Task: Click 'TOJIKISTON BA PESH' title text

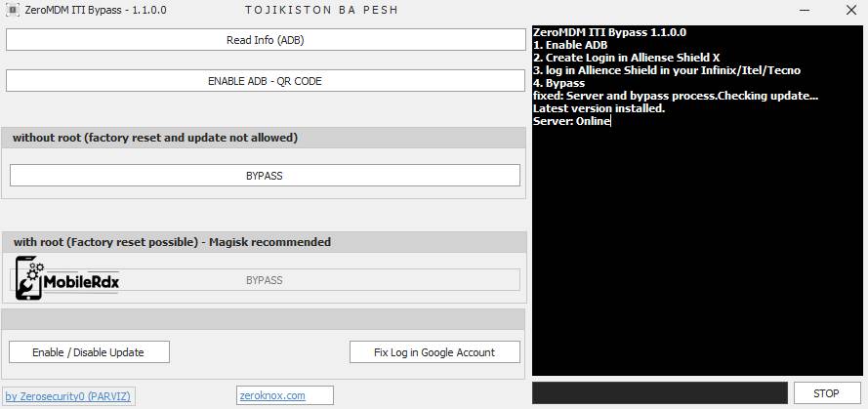Action: [x=321, y=10]
